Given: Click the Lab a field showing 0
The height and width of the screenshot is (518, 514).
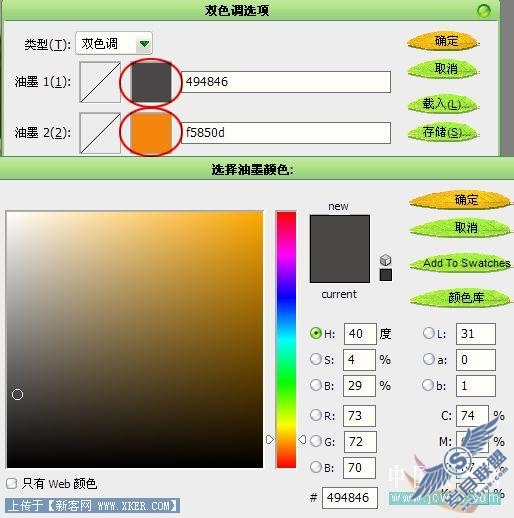Looking at the screenshot, I should [476, 360].
